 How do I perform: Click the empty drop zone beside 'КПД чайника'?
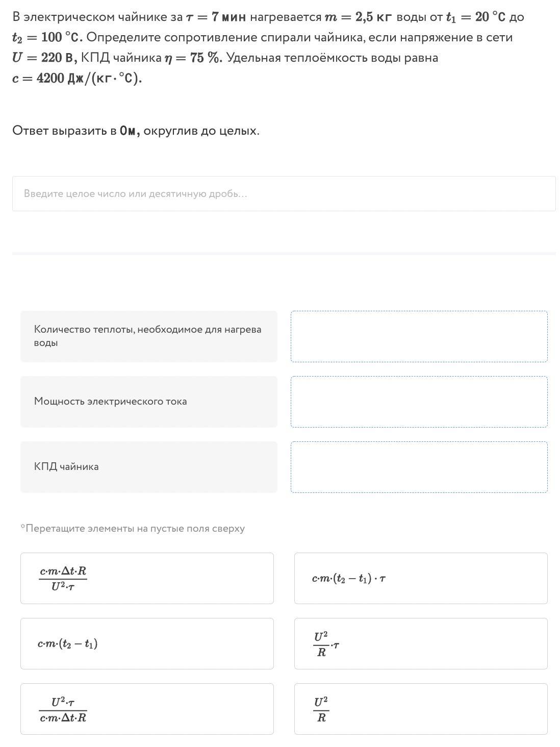[419, 467]
